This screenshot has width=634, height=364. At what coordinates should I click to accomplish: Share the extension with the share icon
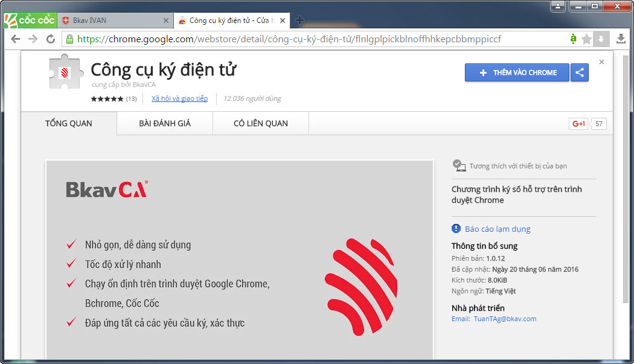point(580,72)
